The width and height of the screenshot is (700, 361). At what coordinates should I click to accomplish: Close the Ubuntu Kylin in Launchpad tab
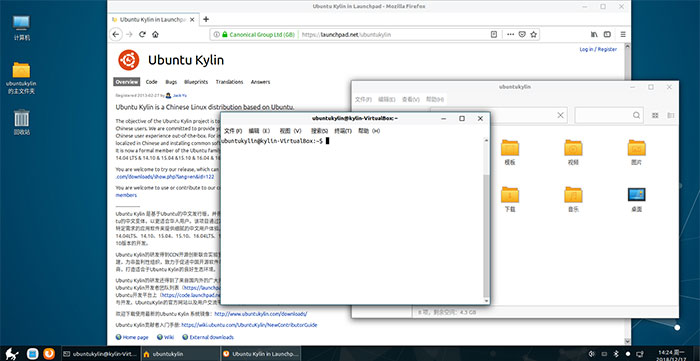(192, 20)
